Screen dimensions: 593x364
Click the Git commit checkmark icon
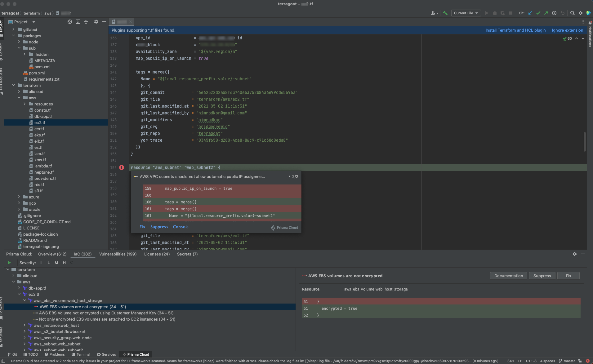[538, 13]
